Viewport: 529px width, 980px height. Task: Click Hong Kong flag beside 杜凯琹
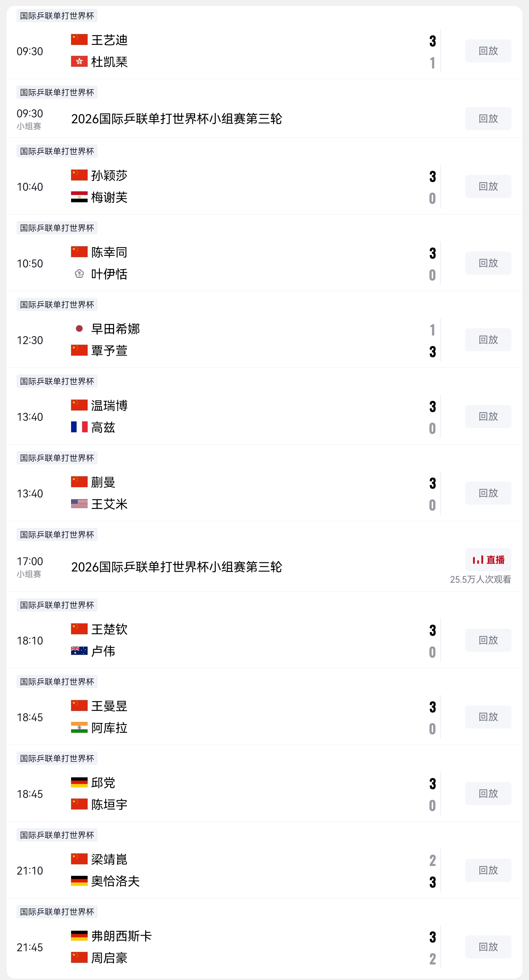[x=79, y=61]
